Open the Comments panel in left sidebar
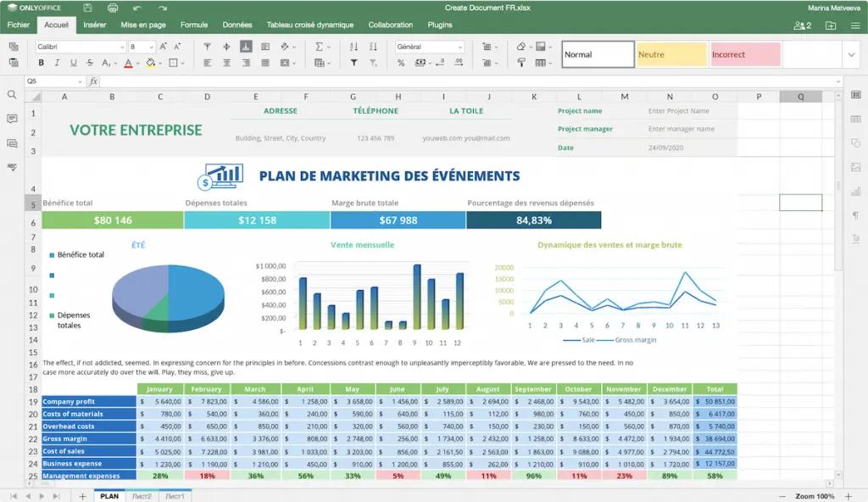 click(12, 120)
